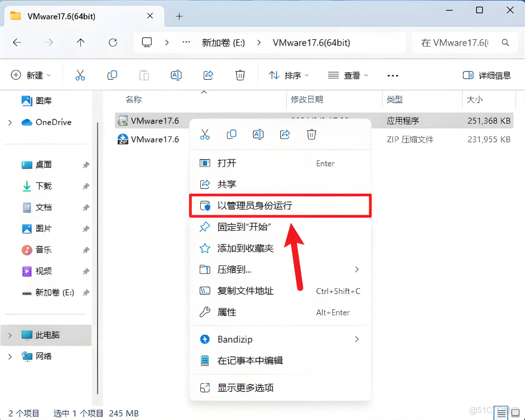
Task: Select the Cut icon in the context menu toolbar
Action: click(x=205, y=135)
